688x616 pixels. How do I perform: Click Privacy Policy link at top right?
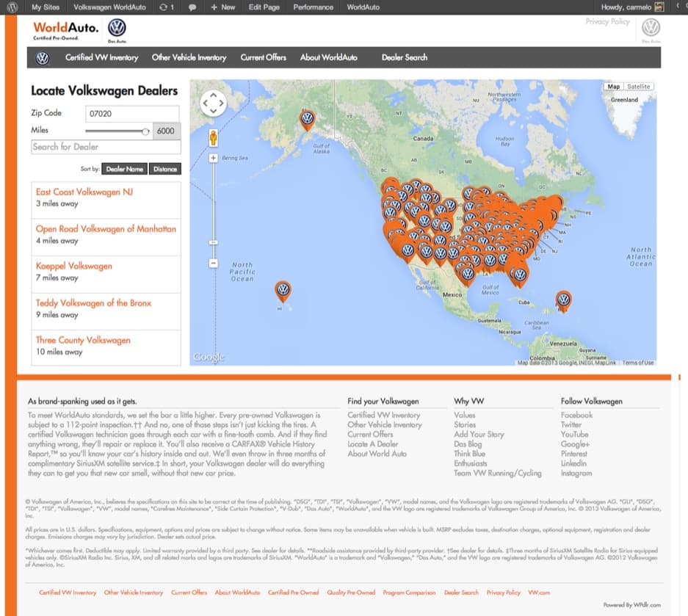point(607,21)
